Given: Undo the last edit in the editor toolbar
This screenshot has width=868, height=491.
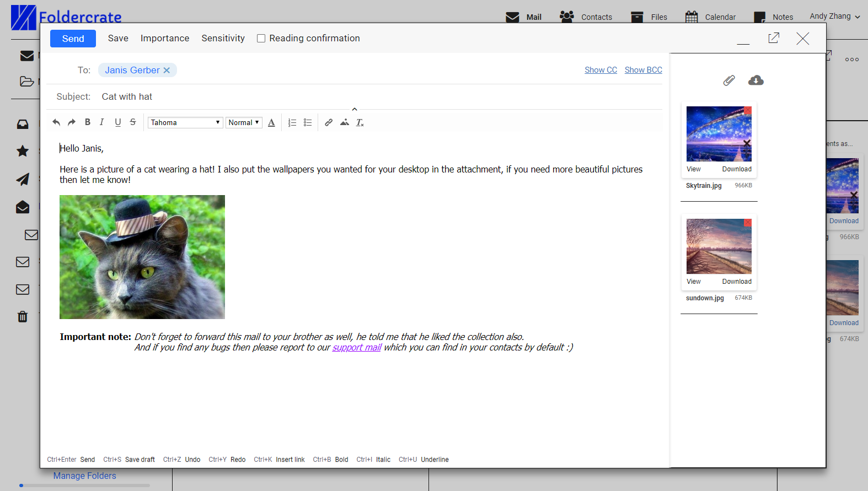Looking at the screenshot, I should [56, 122].
